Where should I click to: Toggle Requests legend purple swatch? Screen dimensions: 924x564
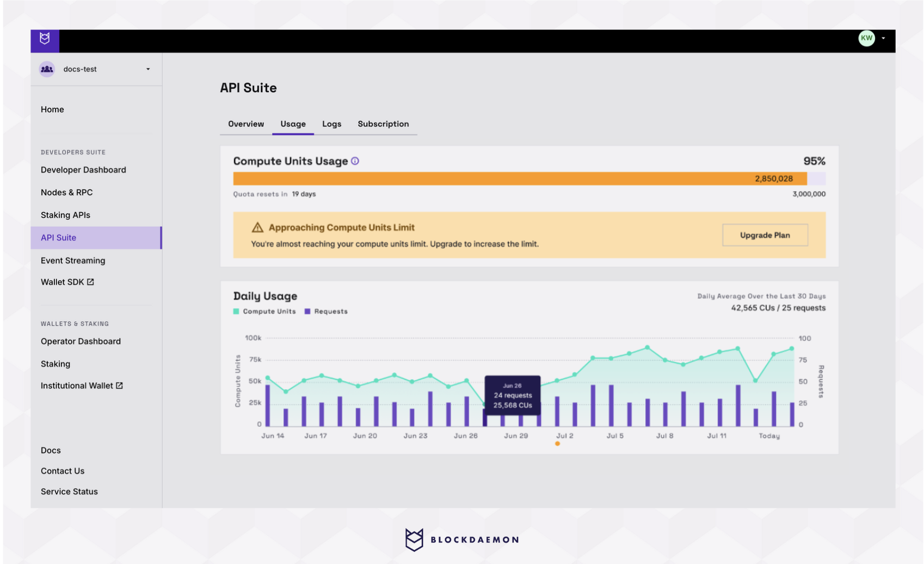click(x=307, y=311)
